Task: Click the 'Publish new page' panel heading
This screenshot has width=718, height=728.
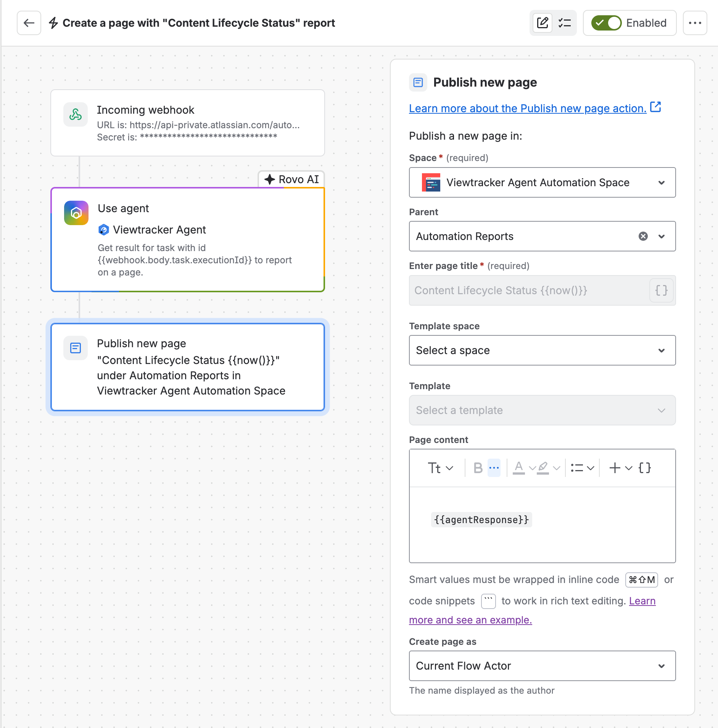Action: click(x=485, y=82)
